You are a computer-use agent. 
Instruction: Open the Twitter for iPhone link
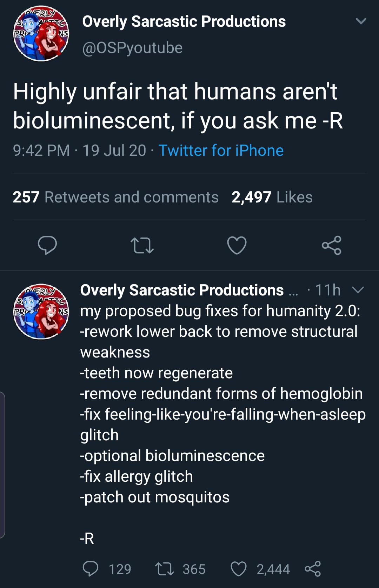(x=221, y=151)
